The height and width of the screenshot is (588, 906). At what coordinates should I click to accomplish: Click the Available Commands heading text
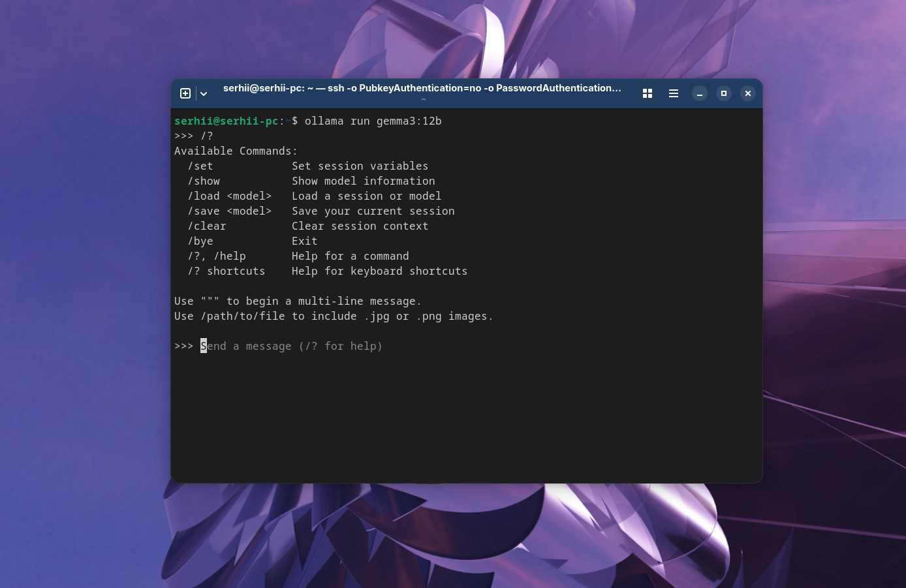click(235, 151)
